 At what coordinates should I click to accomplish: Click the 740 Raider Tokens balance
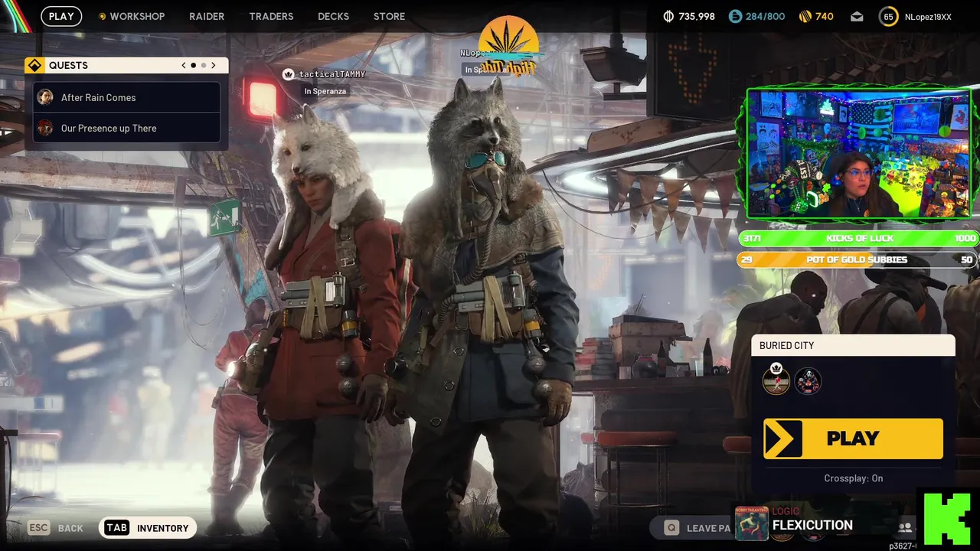(825, 16)
